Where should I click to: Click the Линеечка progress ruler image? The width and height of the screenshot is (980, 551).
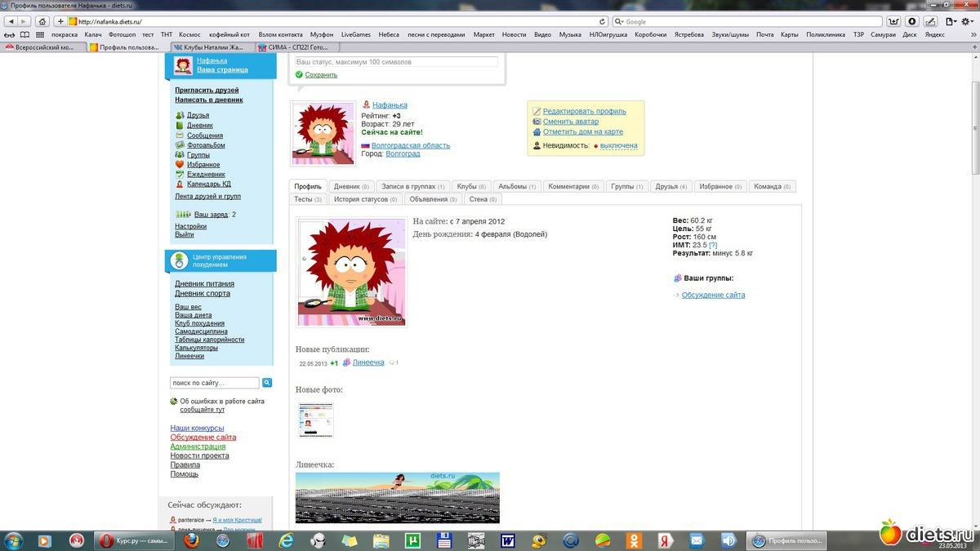[397, 498]
